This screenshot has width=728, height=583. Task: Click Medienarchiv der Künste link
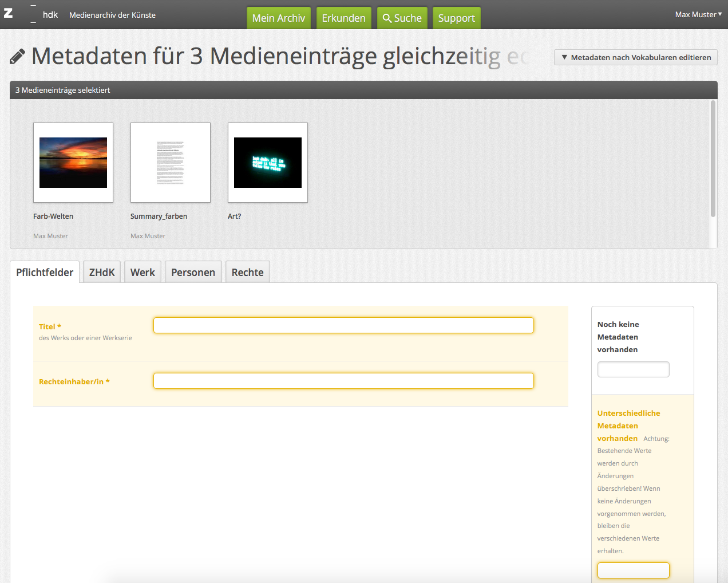[112, 15]
